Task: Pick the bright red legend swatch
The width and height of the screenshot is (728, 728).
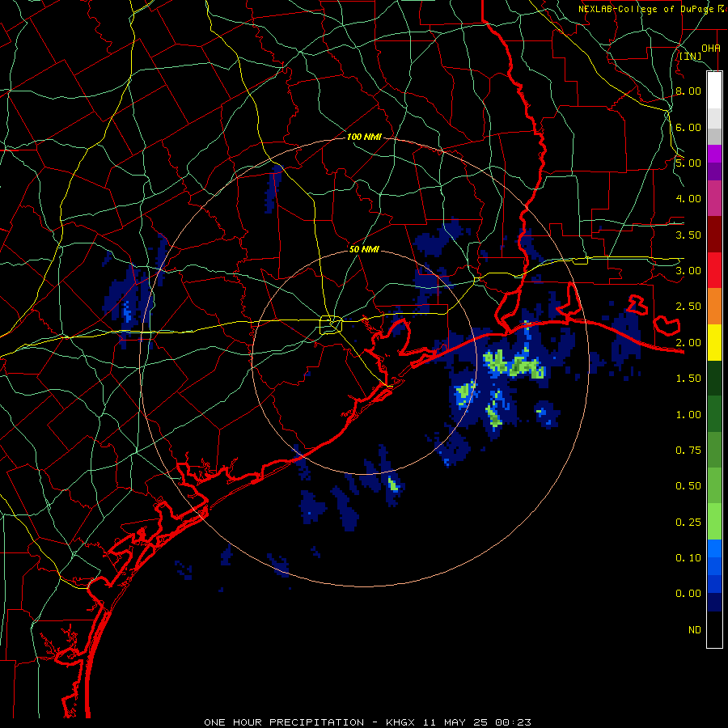Action: [714, 270]
